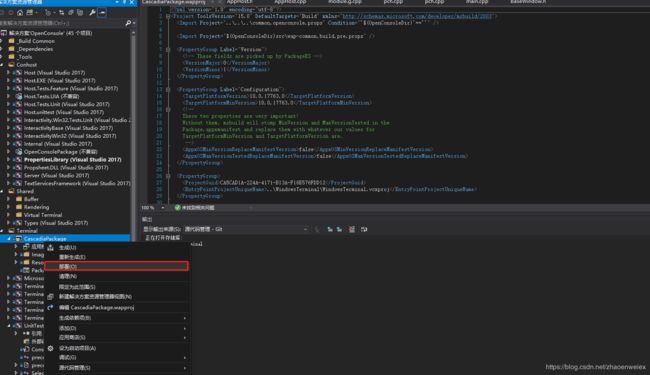Click the Toggle Word Wrap icon in Output toolbar
This screenshot has width=650, height=375.
point(364,229)
